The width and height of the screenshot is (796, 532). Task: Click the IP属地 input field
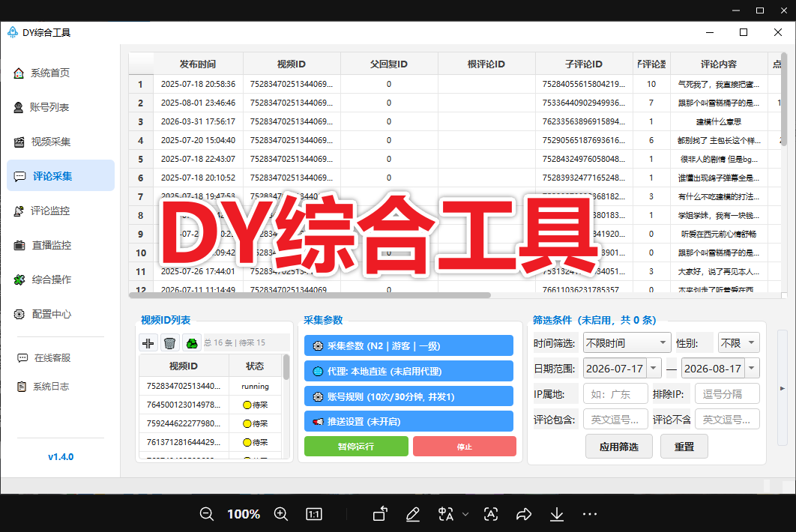616,394
